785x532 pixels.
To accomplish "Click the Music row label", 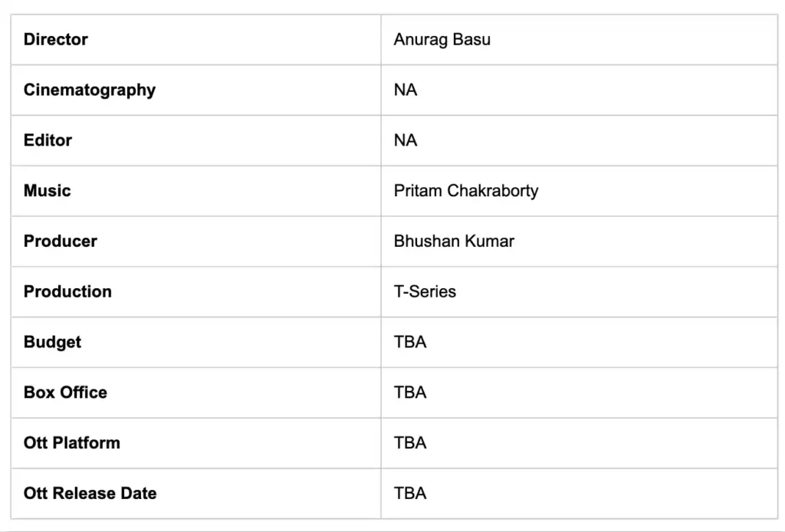I will coord(47,191).
